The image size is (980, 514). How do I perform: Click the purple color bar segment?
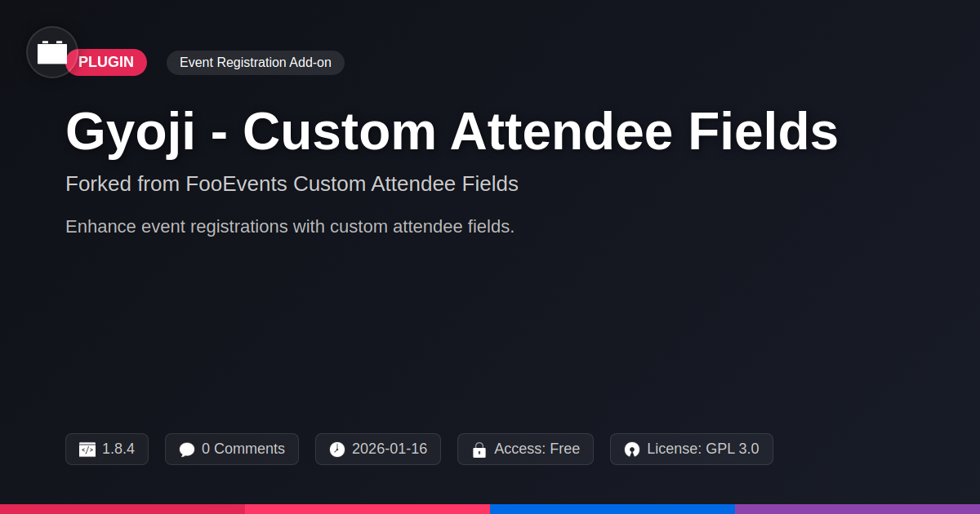[x=857, y=509]
